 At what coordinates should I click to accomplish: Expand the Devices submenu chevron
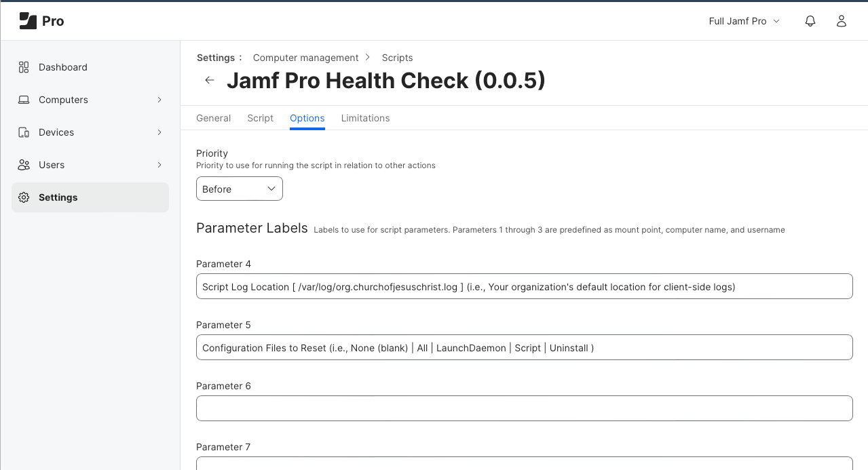159,132
